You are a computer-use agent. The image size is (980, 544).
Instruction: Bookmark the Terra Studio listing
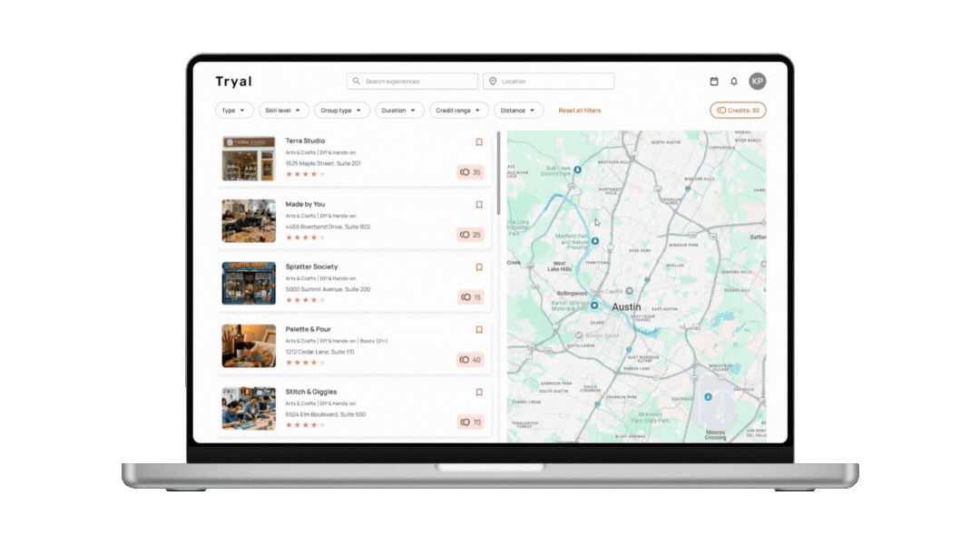pyautogui.click(x=478, y=142)
